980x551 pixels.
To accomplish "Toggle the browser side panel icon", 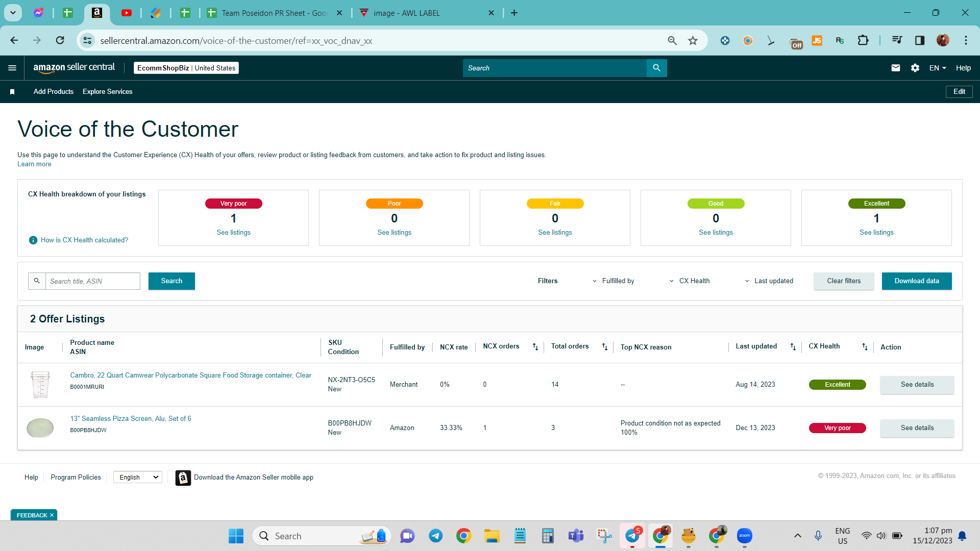I will [x=920, y=40].
